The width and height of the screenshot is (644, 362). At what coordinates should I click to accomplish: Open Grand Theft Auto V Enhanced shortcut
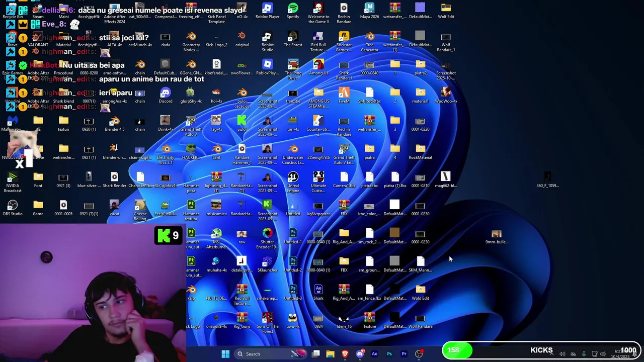click(344, 154)
